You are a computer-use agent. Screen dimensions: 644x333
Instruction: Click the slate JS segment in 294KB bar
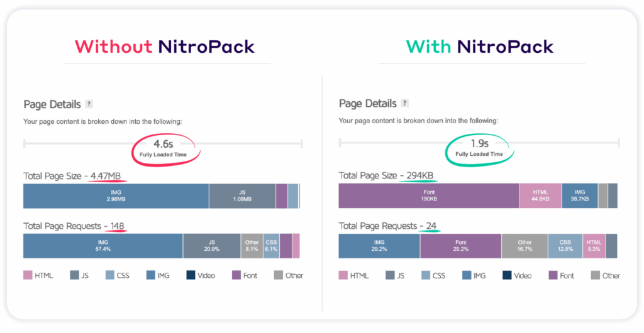613,196
